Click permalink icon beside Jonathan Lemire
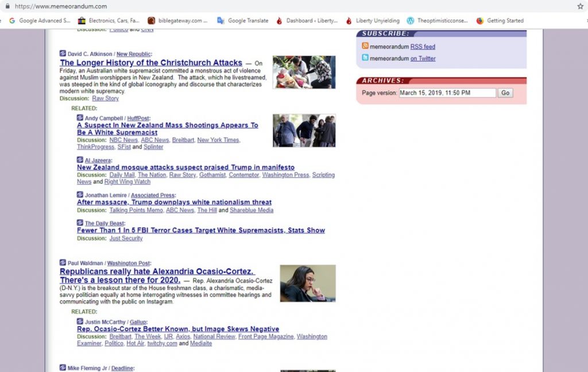588x372 pixels. point(80,194)
